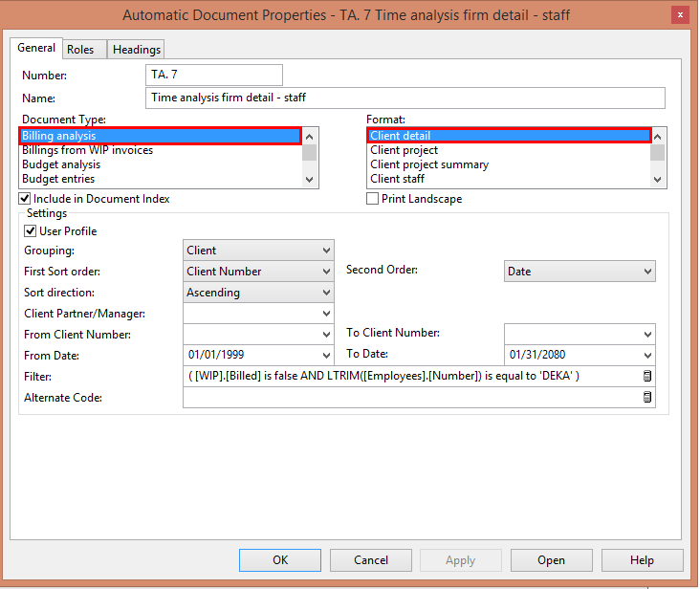700x589 pixels.
Task: Open the Sort direction dropdown
Action: coord(326,293)
